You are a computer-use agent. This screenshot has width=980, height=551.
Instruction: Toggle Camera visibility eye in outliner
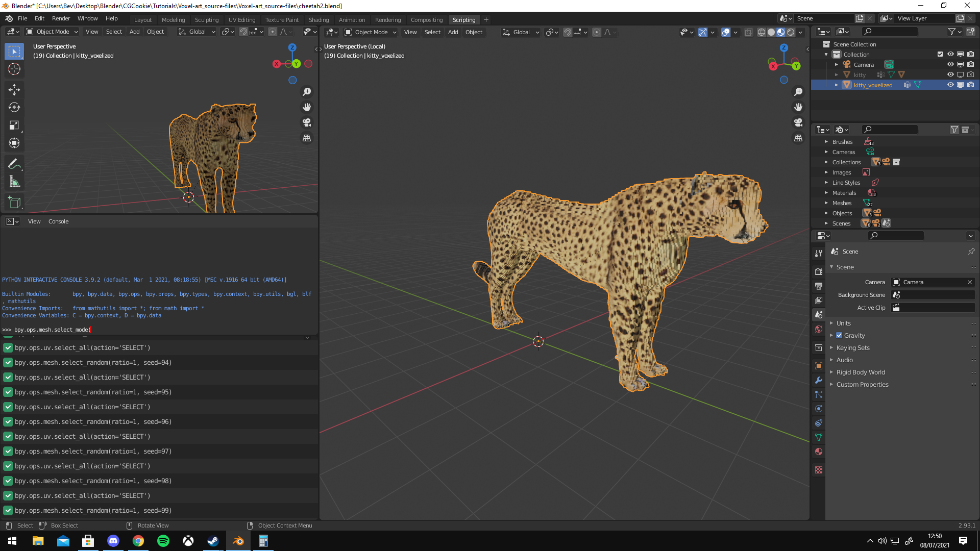tap(950, 65)
